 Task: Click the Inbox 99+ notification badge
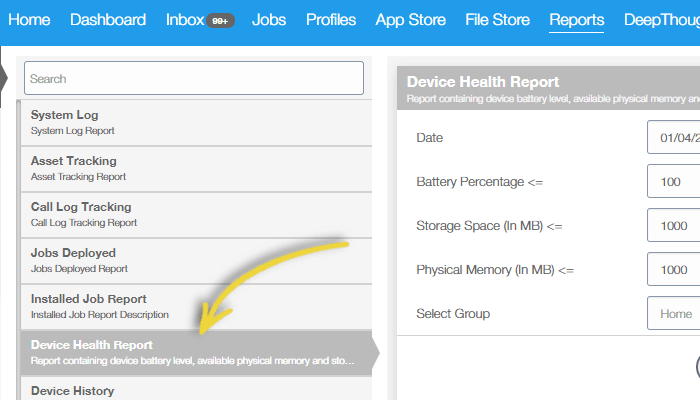pyautogui.click(x=220, y=21)
